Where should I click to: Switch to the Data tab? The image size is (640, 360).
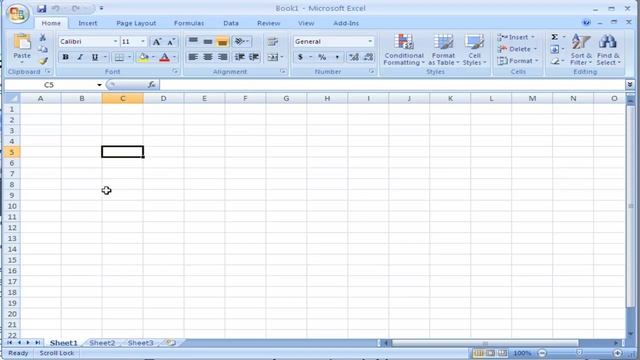231,23
